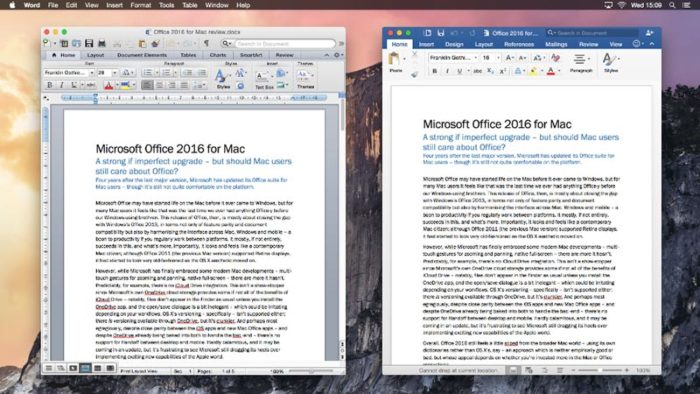This screenshot has height=394, width=700.
Task: Click red font color button in Word 2016
Action: [x=551, y=71]
